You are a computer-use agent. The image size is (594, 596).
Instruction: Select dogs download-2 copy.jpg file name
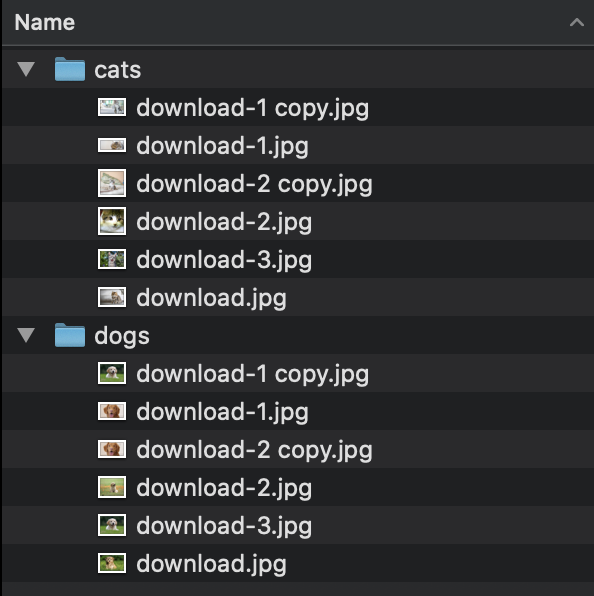point(254,451)
